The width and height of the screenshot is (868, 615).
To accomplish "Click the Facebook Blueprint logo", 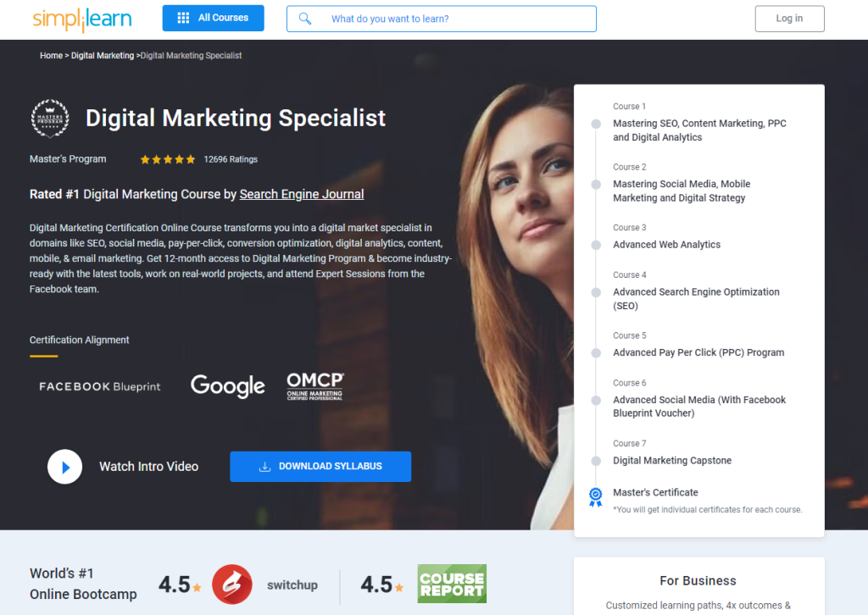I will coord(99,386).
